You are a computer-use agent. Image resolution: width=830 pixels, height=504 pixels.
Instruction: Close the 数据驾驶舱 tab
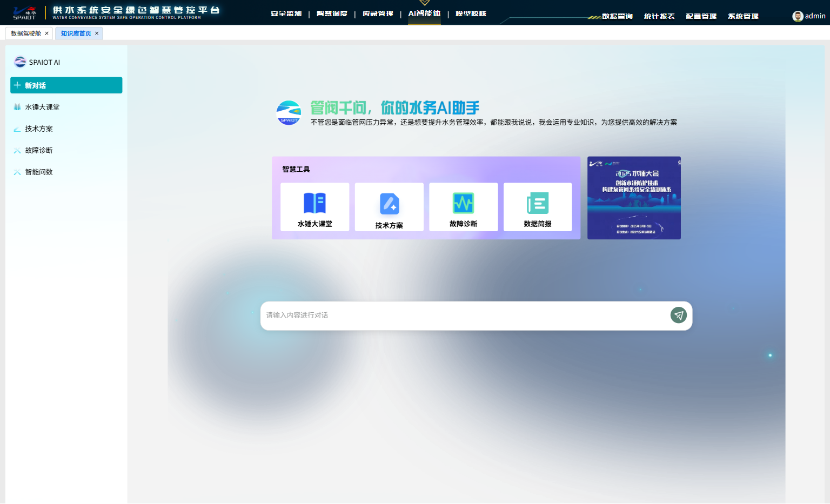coord(46,33)
